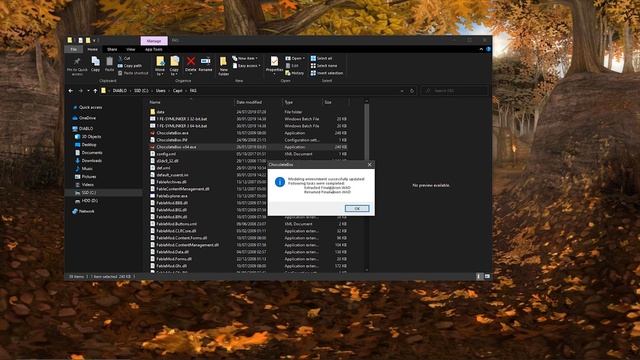Select Network in the navigation pane
Screen dimensions: 640x360
(86, 211)
